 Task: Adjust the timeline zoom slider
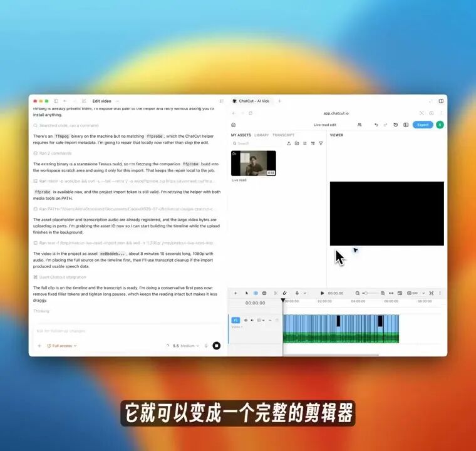(370, 293)
